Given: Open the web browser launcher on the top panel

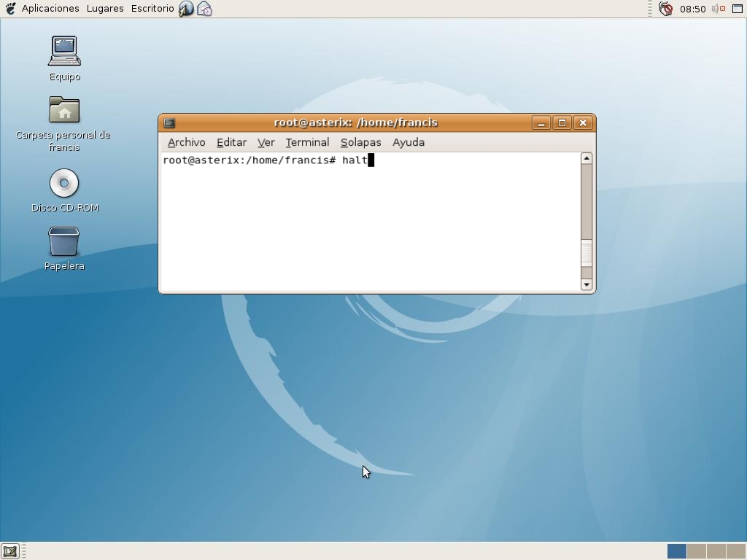Looking at the screenshot, I should 186,8.
